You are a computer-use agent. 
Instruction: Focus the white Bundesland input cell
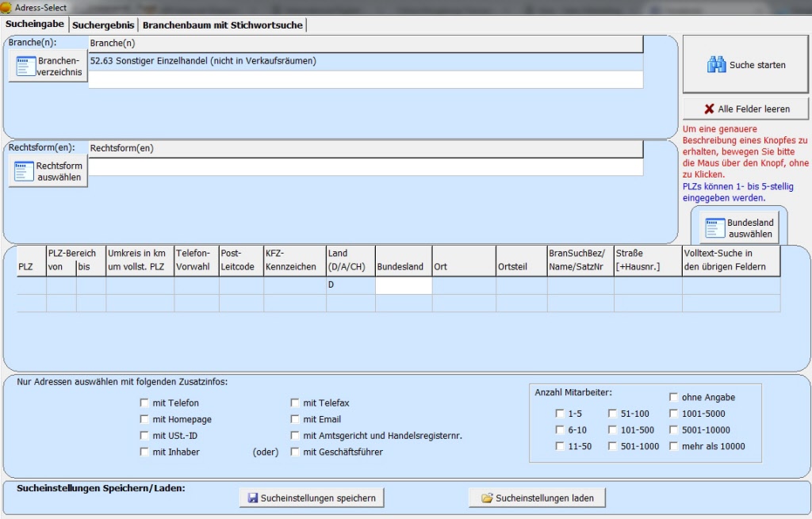404,285
